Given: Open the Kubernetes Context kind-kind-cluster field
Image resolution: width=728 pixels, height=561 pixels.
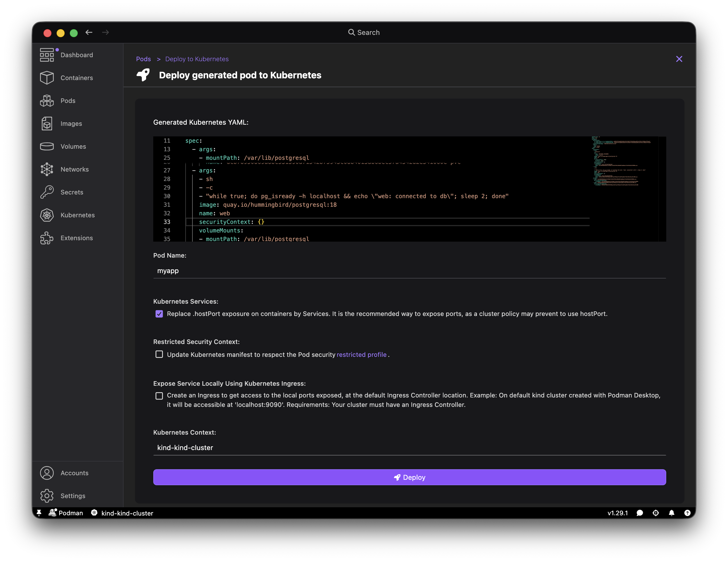Looking at the screenshot, I should click(x=409, y=448).
